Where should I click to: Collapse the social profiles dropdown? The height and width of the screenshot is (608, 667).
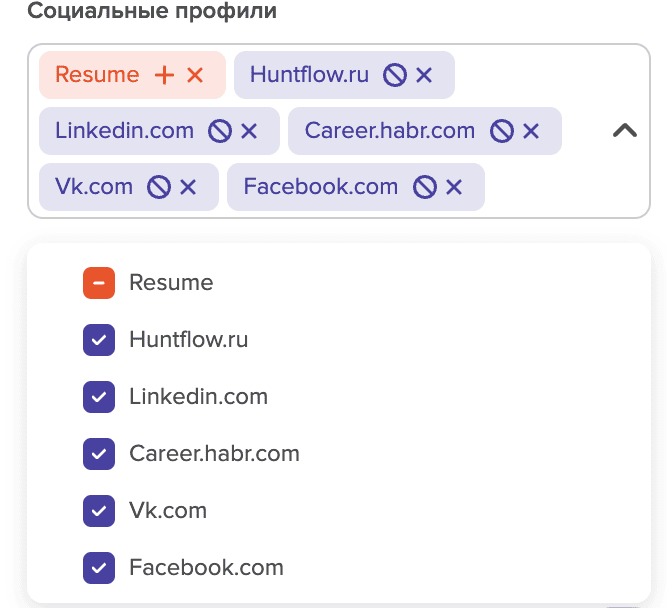tap(624, 131)
